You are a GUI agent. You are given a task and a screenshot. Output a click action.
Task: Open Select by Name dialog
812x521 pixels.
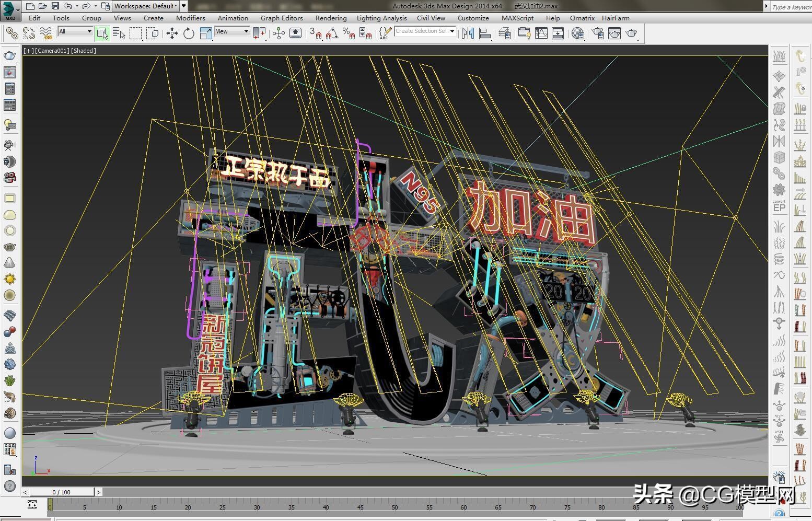click(120, 33)
